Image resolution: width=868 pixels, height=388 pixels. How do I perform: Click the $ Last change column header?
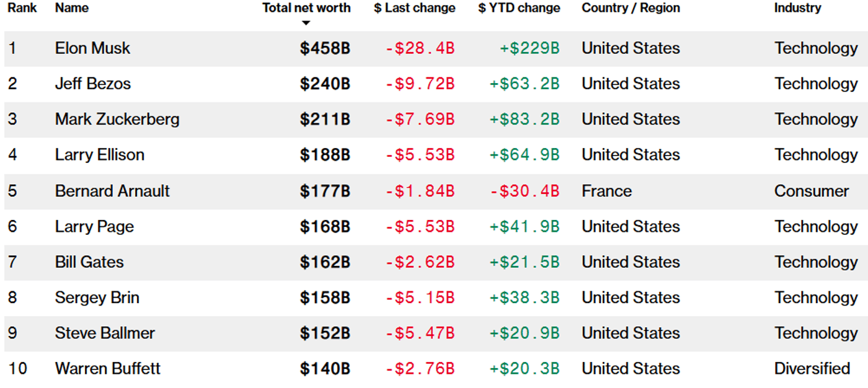click(x=414, y=8)
